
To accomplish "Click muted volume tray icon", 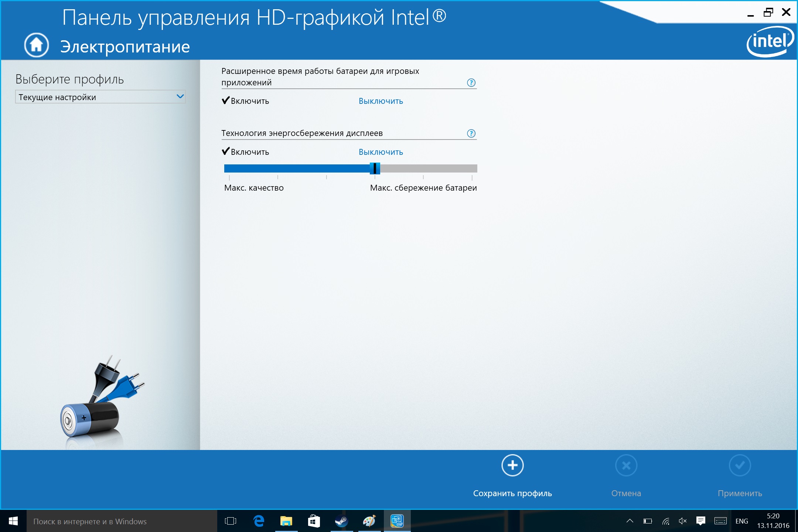I will (683, 521).
